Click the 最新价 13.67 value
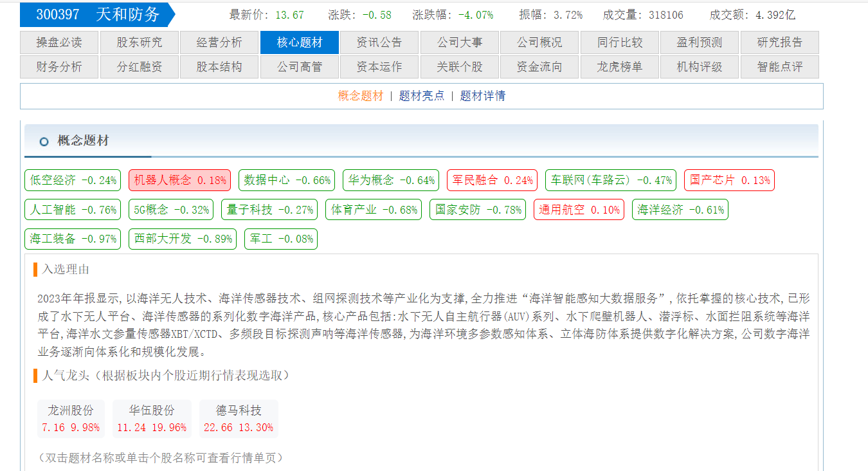The height and width of the screenshot is (471, 868). 289,15
